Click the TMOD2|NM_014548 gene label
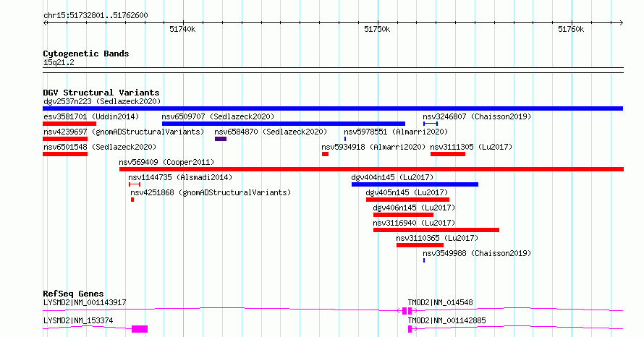The image size is (644, 337). (x=440, y=302)
